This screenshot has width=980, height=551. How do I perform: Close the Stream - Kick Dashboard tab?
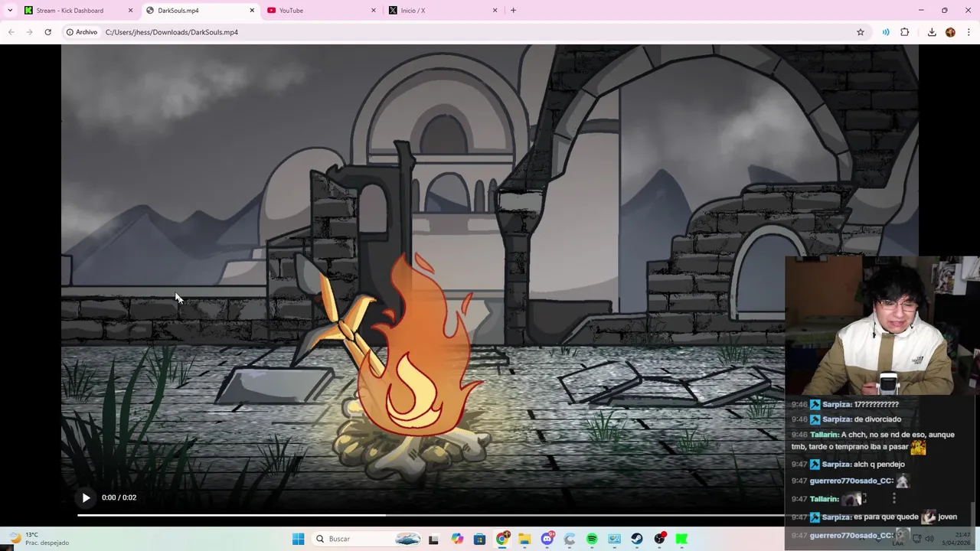[x=130, y=11]
